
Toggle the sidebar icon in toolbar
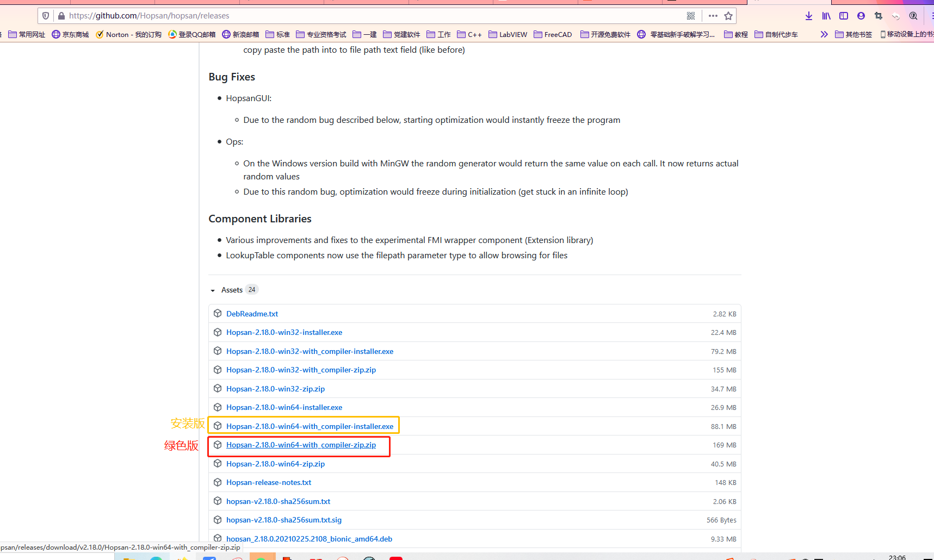pos(844,16)
